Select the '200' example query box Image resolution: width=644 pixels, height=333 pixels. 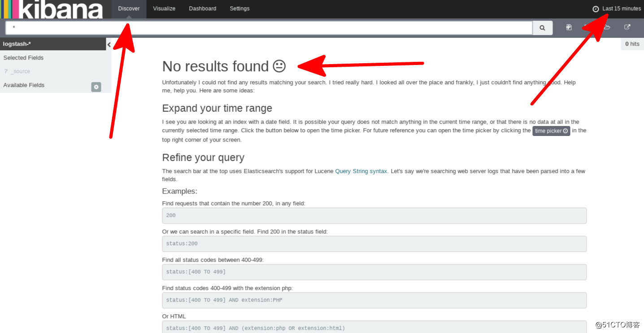point(374,216)
